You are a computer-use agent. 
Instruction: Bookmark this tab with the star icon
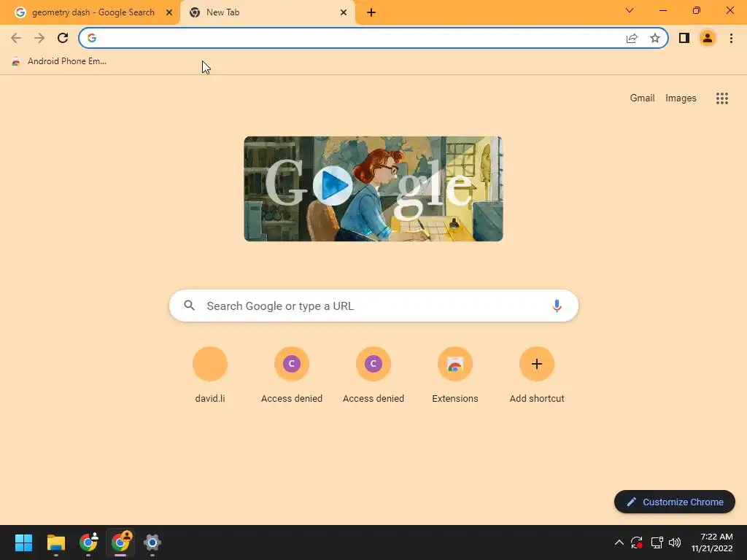click(655, 38)
